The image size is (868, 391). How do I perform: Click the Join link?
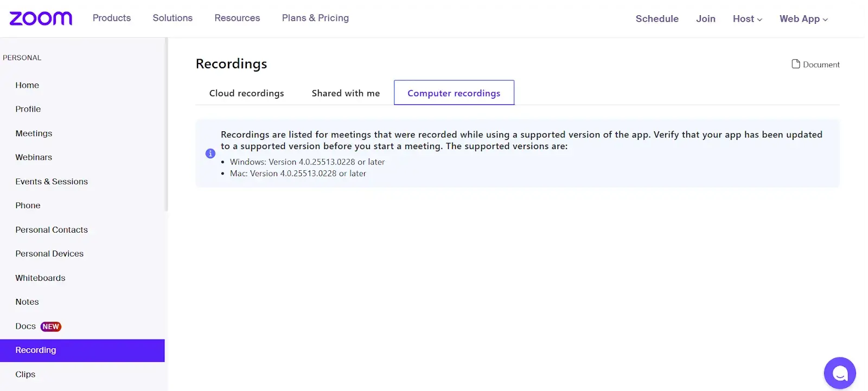[x=705, y=19]
